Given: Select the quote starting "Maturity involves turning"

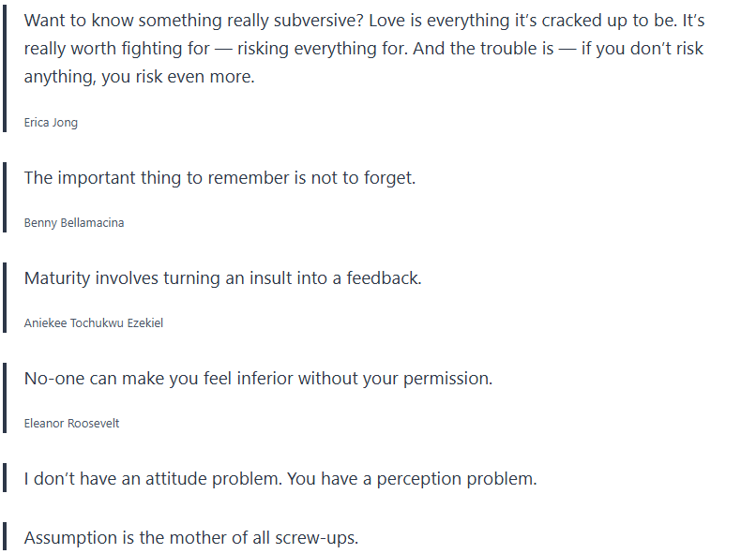Looking at the screenshot, I should (222, 278).
